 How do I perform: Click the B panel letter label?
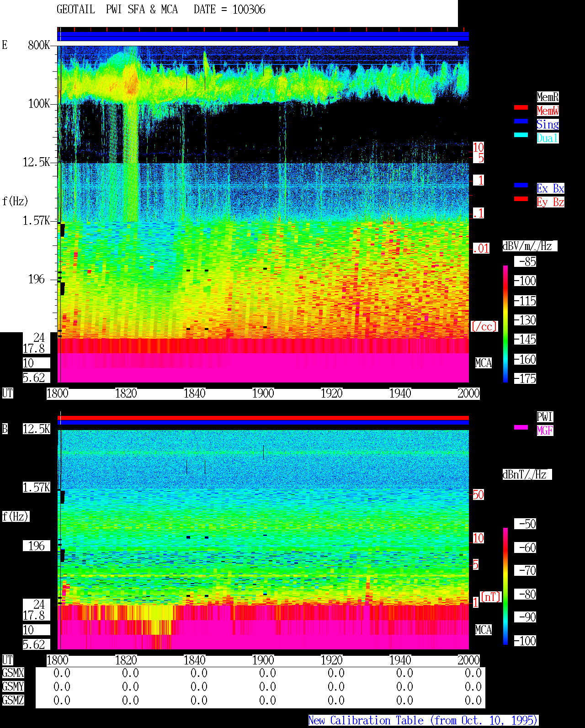coord(5,429)
